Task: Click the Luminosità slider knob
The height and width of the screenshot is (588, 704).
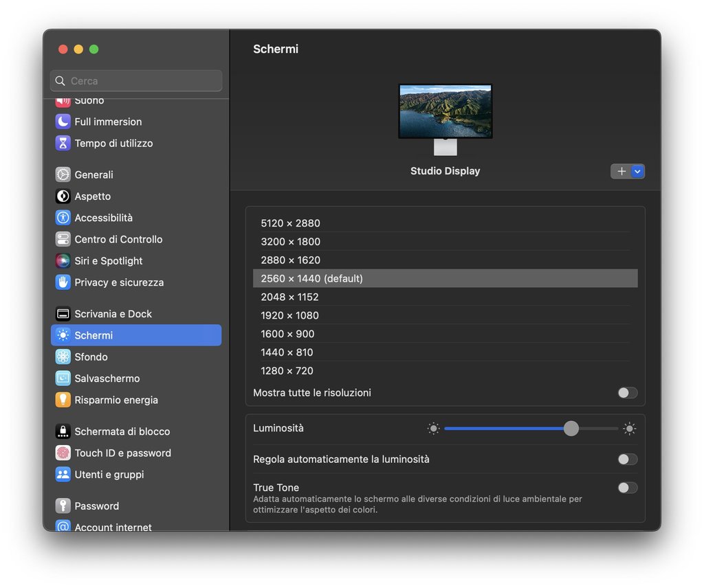Action: coord(571,429)
